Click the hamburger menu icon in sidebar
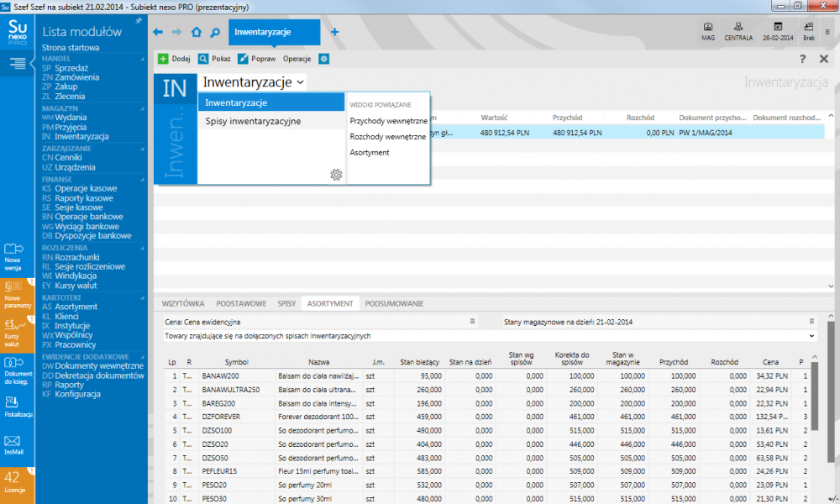This screenshot has height=504, width=840. tap(17, 64)
